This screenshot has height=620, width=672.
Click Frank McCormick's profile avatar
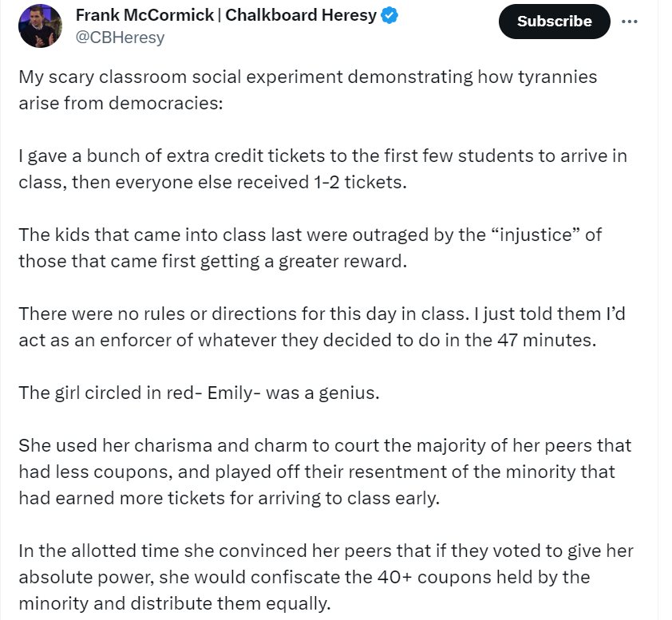pyautogui.click(x=42, y=25)
